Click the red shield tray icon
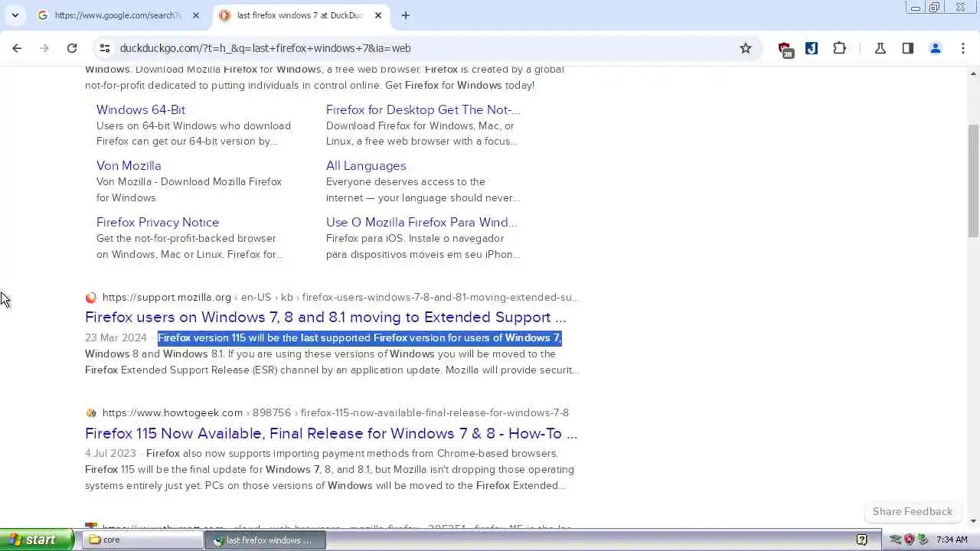This screenshot has height=551, width=980. 909,540
